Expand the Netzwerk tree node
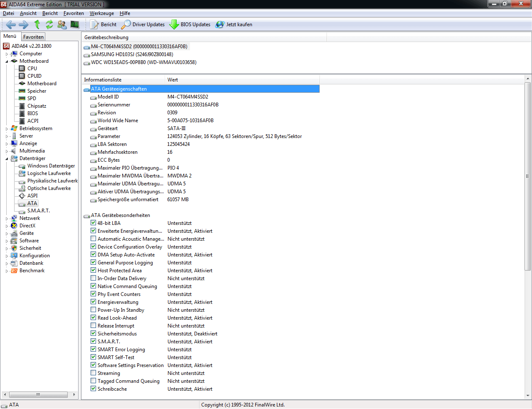Viewport: 532px width, 409px height. (x=7, y=219)
